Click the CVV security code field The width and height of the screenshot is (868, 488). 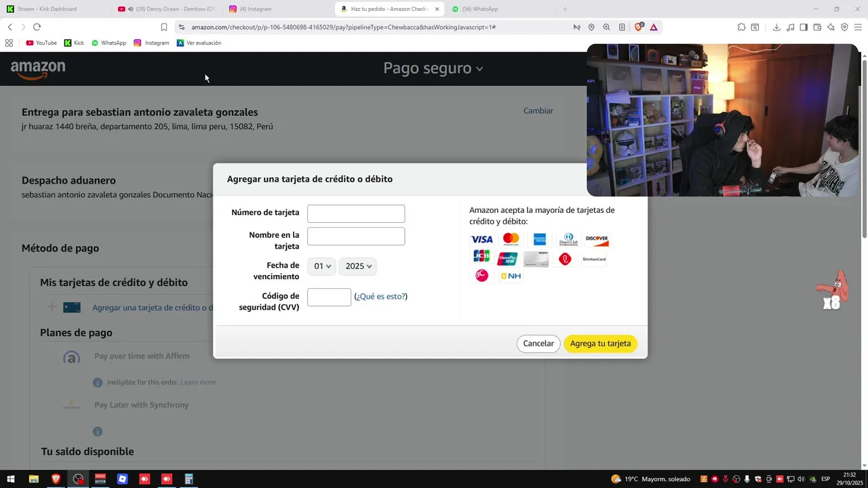tap(329, 297)
